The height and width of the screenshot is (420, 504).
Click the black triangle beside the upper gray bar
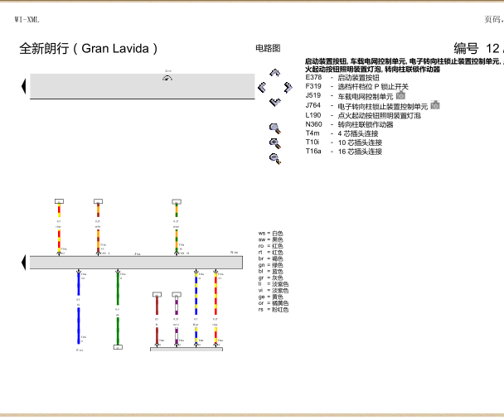tap(23, 86)
